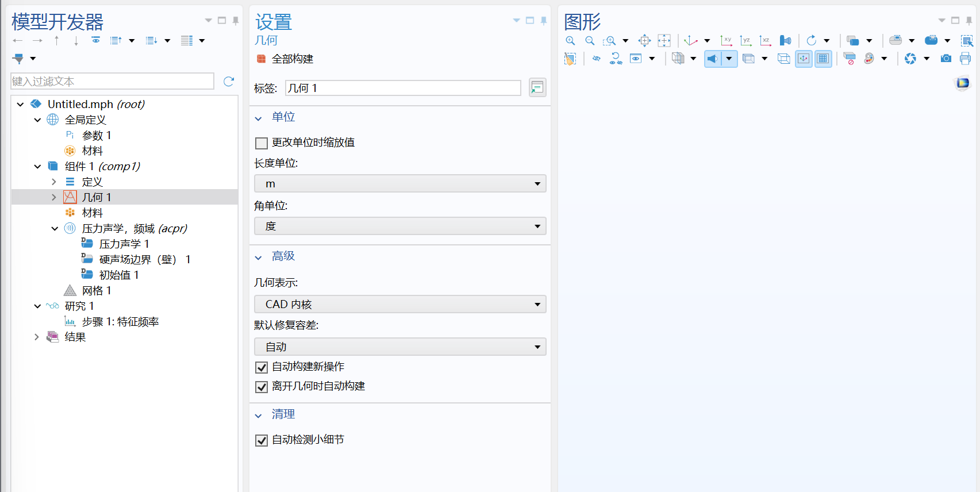Collapse the 高级 section
The image size is (980, 492).
(259, 257)
